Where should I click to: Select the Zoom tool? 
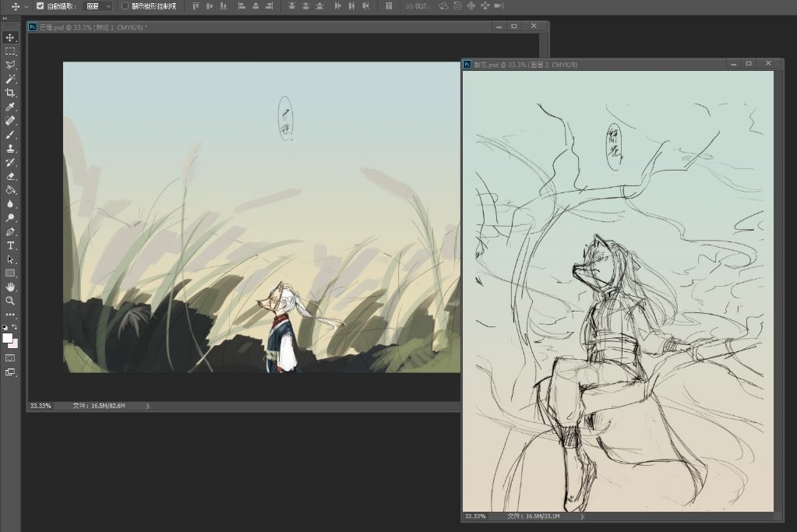click(10, 301)
